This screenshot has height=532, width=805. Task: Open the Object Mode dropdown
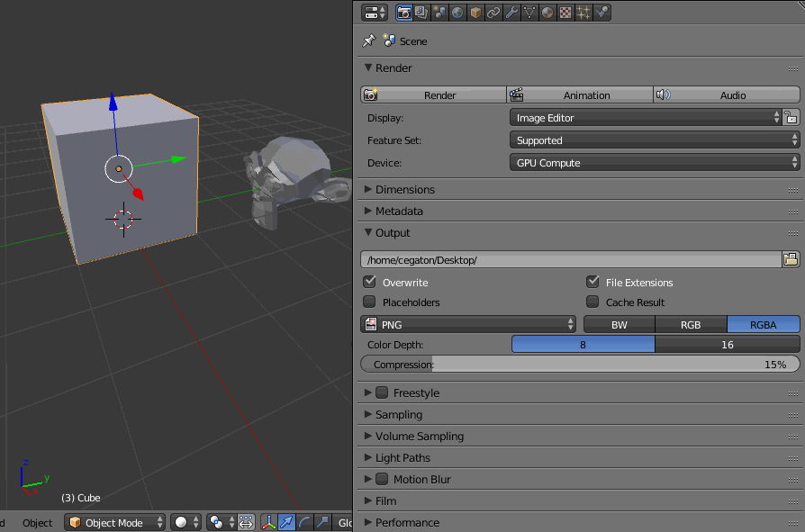114,522
